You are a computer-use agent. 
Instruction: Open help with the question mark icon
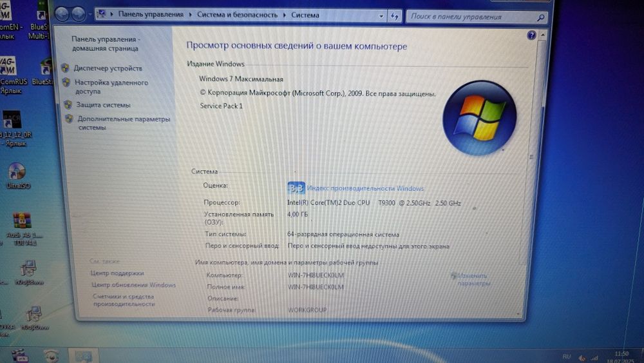click(531, 35)
